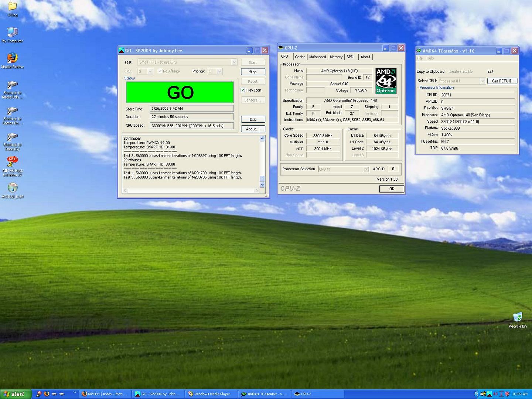Click the first drive icon in Quick Launch
Screen dimensions: 532x399
[54, 394]
